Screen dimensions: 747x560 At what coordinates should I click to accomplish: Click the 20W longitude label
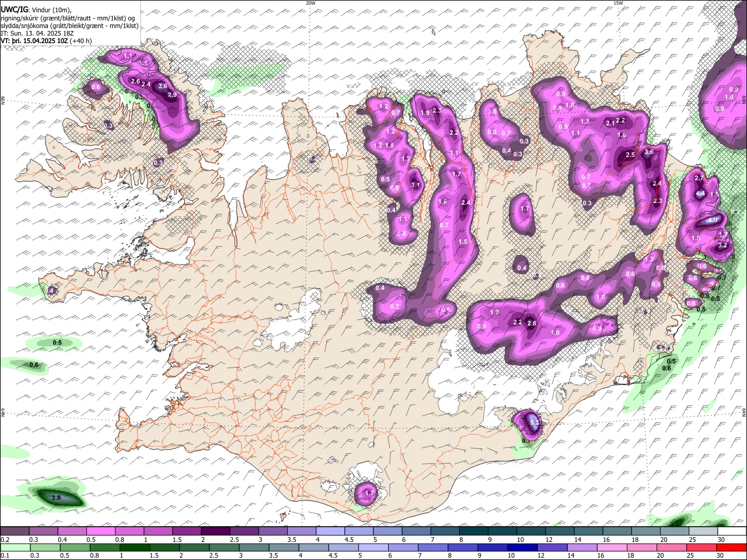[x=310, y=3]
